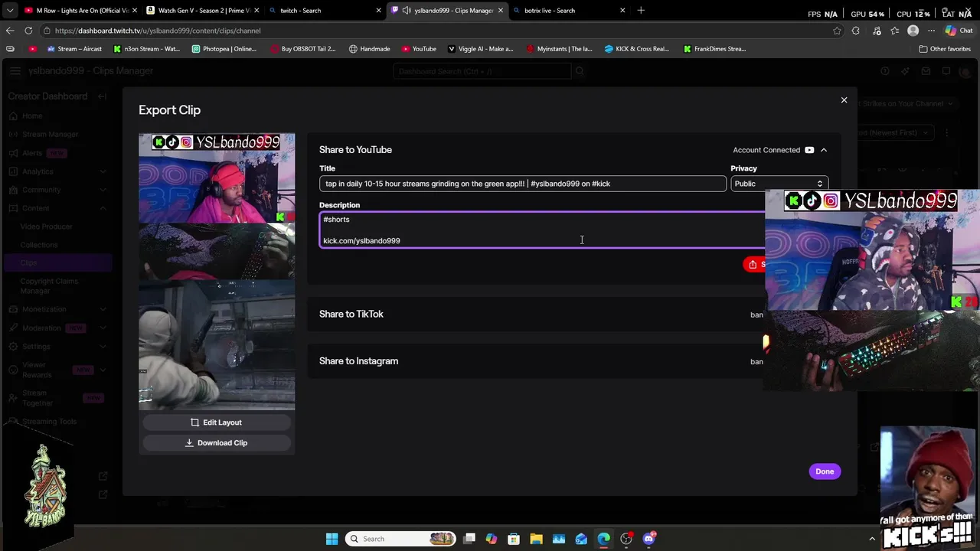980x551 pixels.
Task: Click into the YouTube Title field
Action: (523, 184)
